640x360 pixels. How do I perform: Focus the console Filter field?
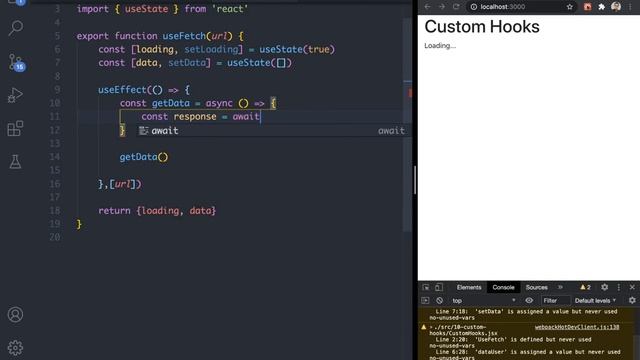point(556,300)
